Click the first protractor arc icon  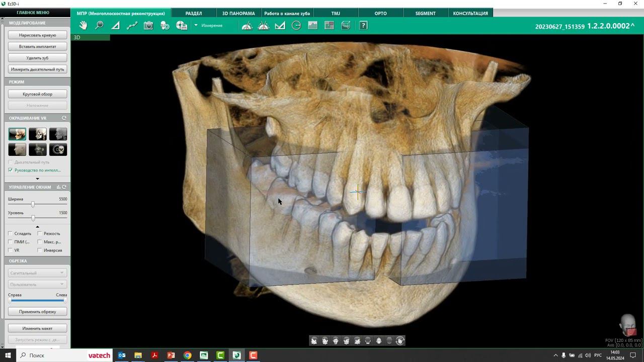coord(247,25)
